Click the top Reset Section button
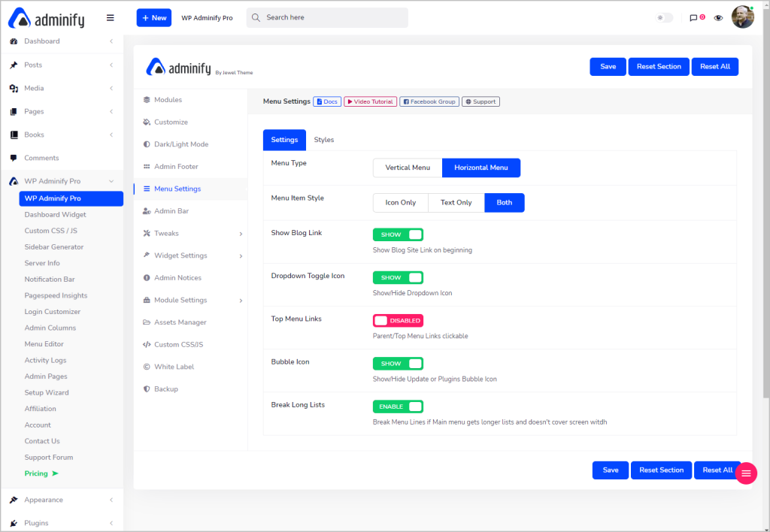 pyautogui.click(x=659, y=67)
